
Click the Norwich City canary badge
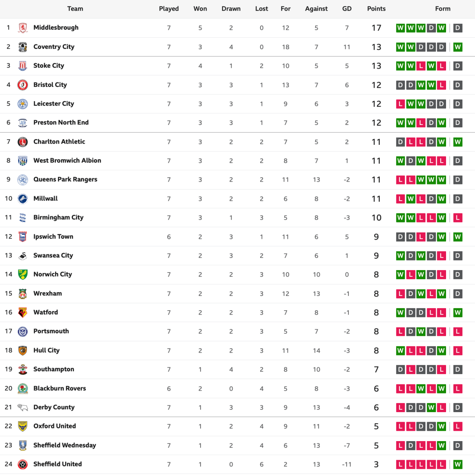[x=23, y=274]
